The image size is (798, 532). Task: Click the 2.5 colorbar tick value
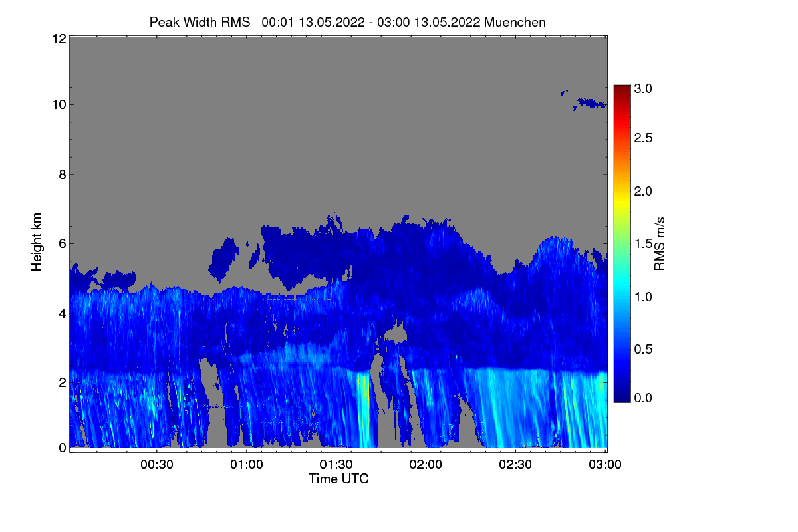(x=644, y=138)
